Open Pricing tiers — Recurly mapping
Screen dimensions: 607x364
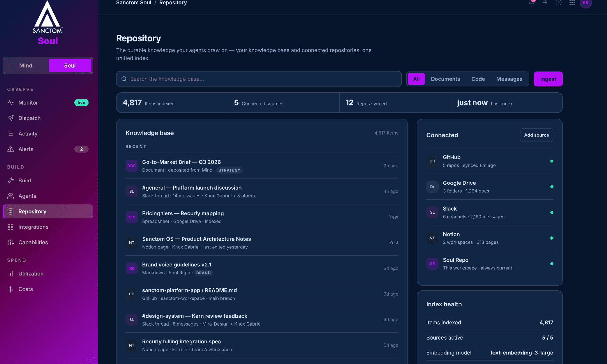tap(262, 217)
